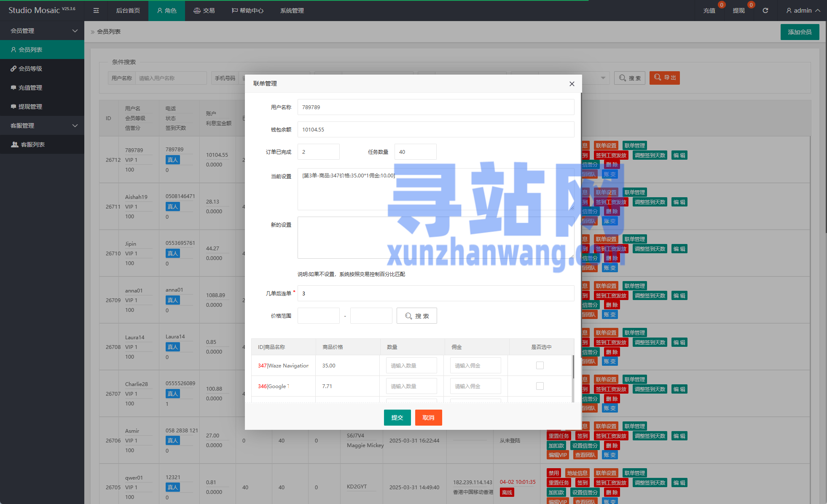827x504 pixels.
Task: Open 会员列表 in the sidebar
Action: [x=42, y=50]
